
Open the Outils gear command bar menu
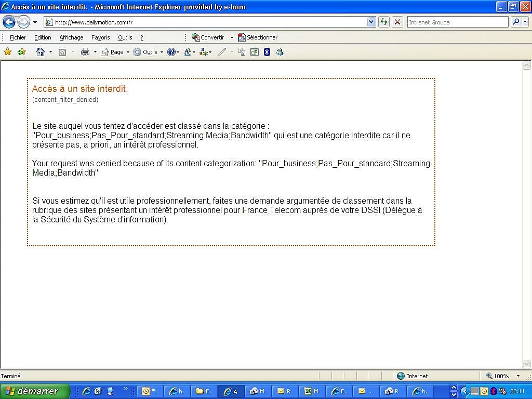[x=148, y=52]
